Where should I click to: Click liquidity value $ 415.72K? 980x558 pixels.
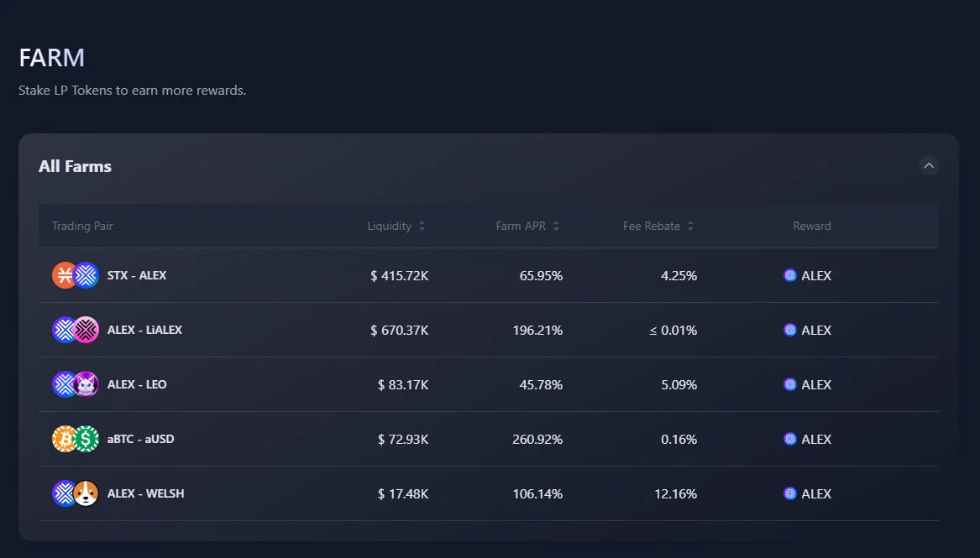[x=400, y=275]
